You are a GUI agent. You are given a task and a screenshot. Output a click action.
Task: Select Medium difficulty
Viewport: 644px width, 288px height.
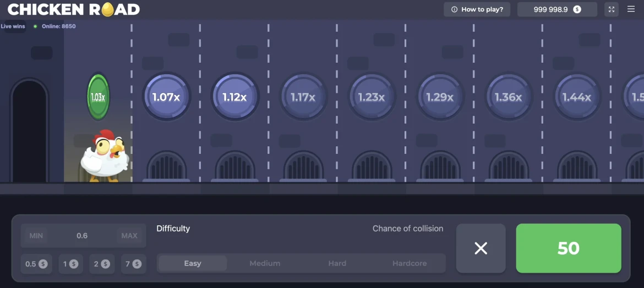coord(265,263)
